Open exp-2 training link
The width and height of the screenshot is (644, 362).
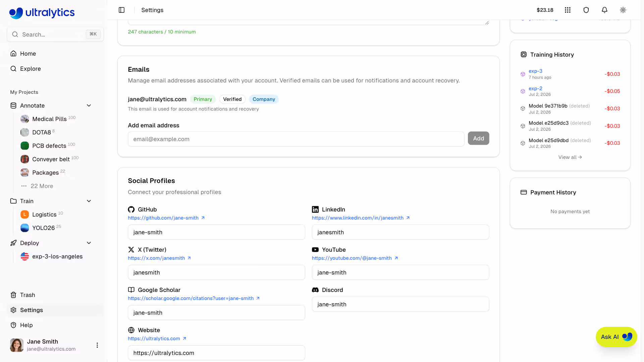pyautogui.click(x=535, y=88)
